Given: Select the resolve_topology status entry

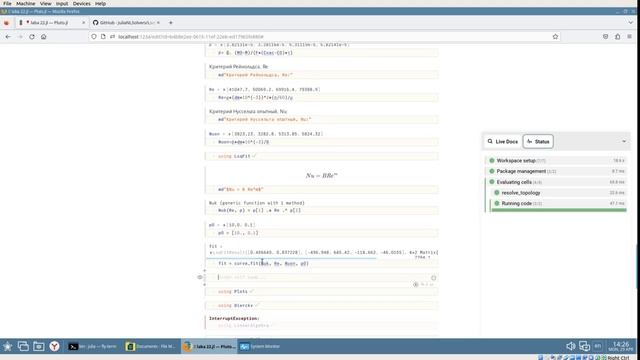Looking at the screenshot, I should click(x=559, y=193).
